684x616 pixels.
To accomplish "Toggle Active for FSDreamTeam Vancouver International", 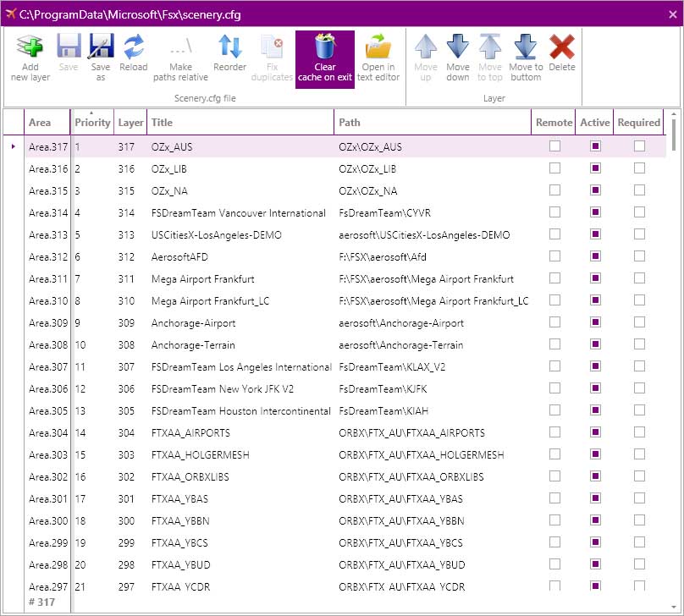I will tap(595, 212).
